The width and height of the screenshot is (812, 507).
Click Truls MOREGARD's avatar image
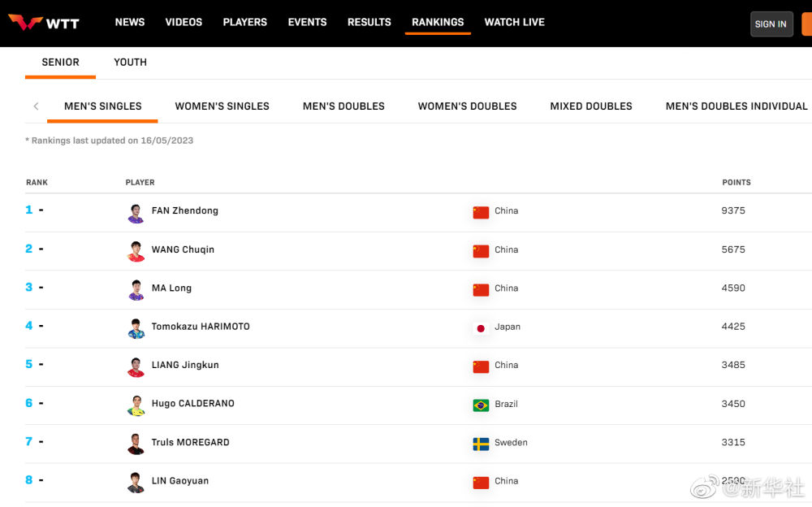[136, 444]
